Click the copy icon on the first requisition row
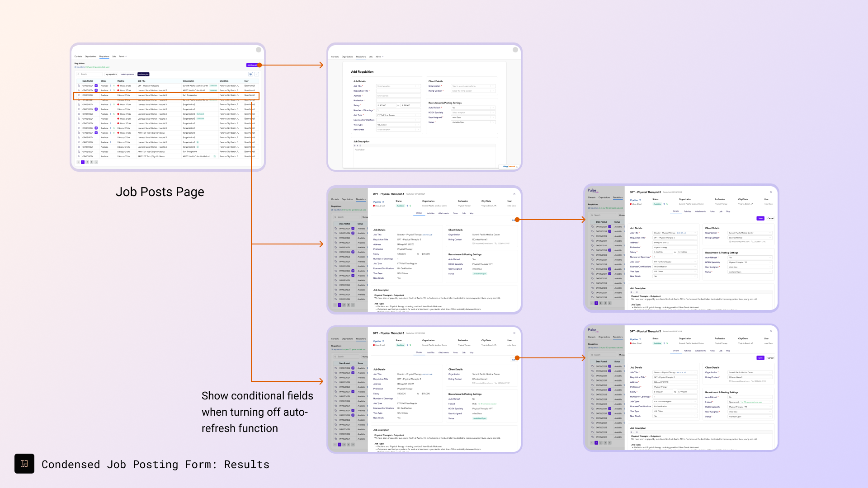Image resolution: width=868 pixels, height=488 pixels. [x=79, y=86]
